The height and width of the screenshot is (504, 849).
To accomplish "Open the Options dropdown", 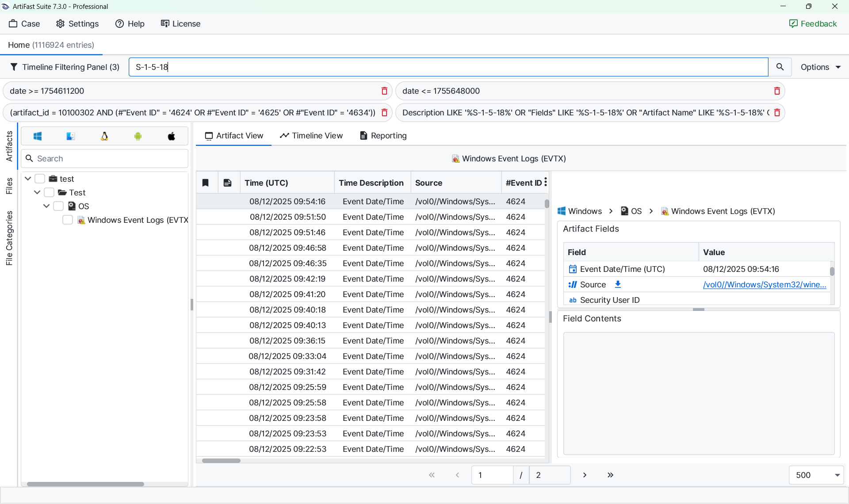I will tap(820, 67).
